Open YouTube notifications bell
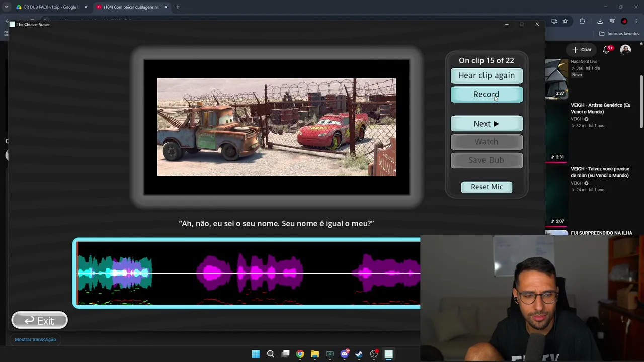The height and width of the screenshot is (362, 644). point(607,50)
